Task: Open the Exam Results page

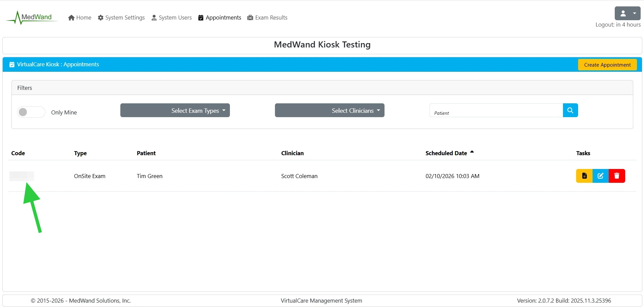Action: tap(268, 18)
